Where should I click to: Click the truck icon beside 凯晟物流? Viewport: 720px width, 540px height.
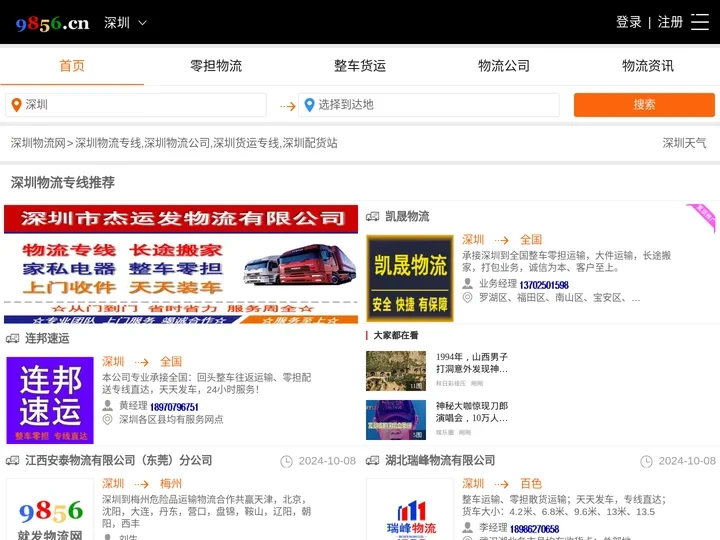pyautogui.click(x=372, y=216)
